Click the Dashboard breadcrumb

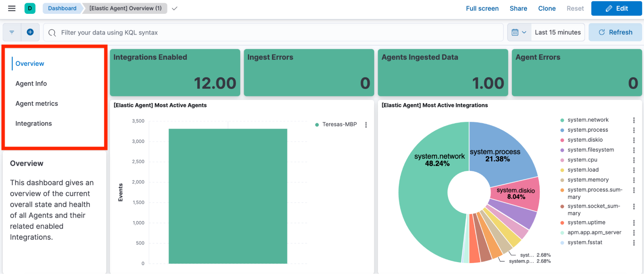pos(62,8)
